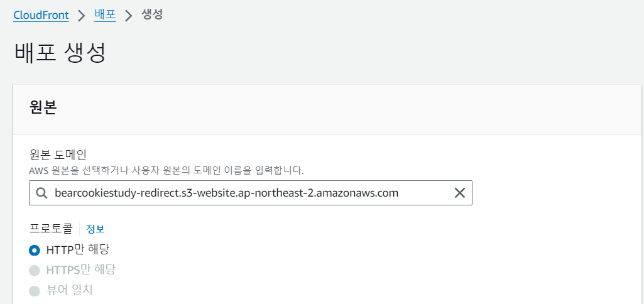
Task: Focus the 원본 도메인 input field
Action: (x=251, y=193)
